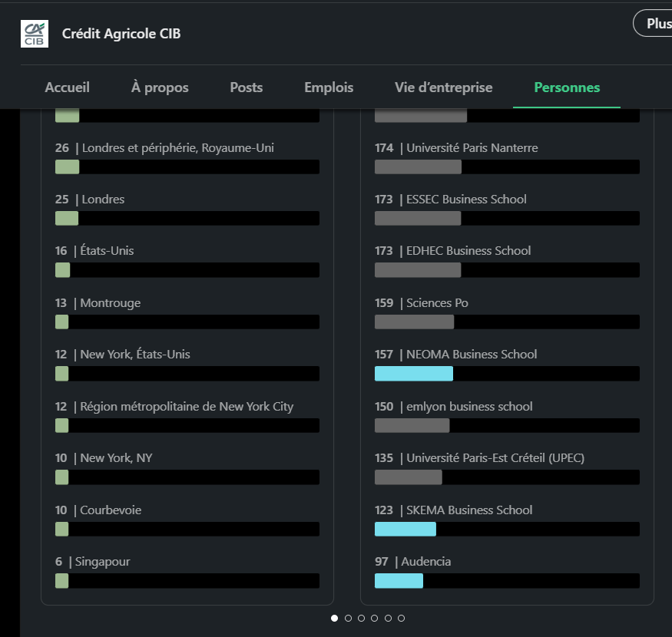Click the SKEMA Business School blue bar
This screenshot has height=637, width=672.
pyautogui.click(x=406, y=530)
